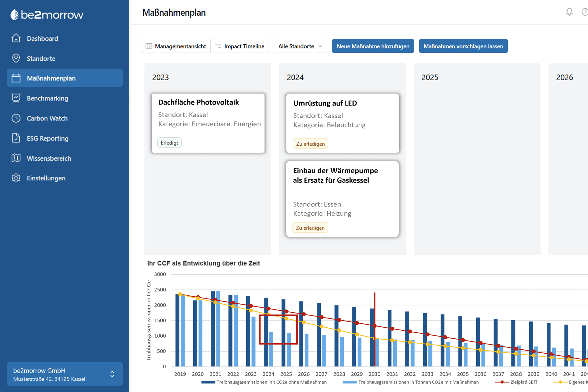This screenshot has width=588, height=392.
Task: Click the Wissensbereich map icon
Action: point(16,158)
